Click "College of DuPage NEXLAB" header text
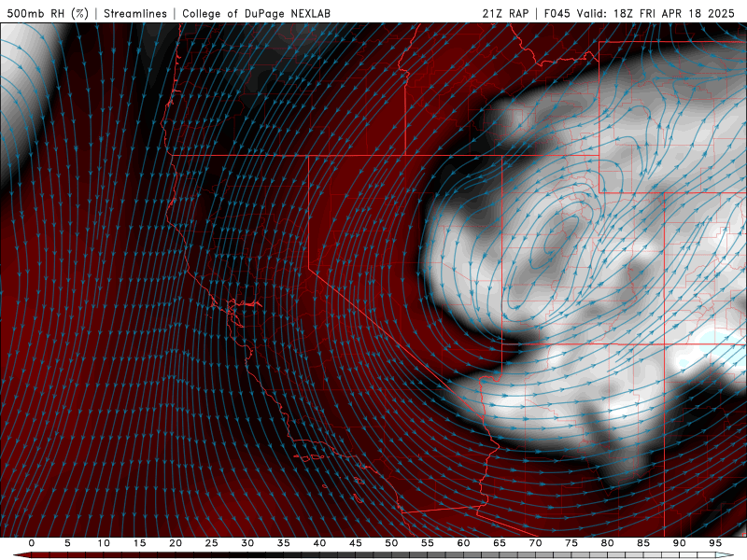This screenshot has height=560, width=747. [256, 13]
